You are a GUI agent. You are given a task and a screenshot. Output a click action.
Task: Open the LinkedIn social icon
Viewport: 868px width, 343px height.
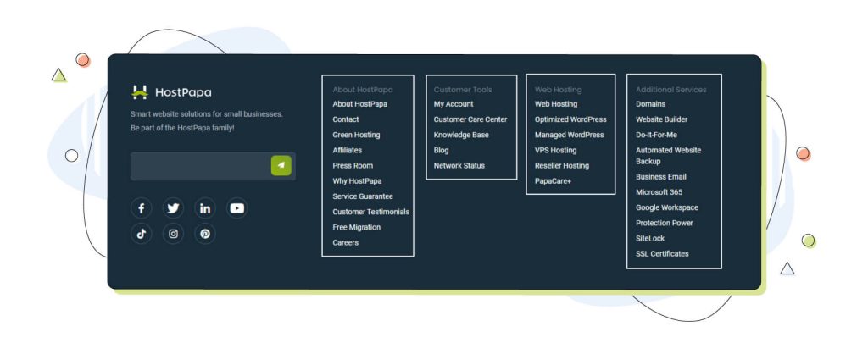point(205,208)
